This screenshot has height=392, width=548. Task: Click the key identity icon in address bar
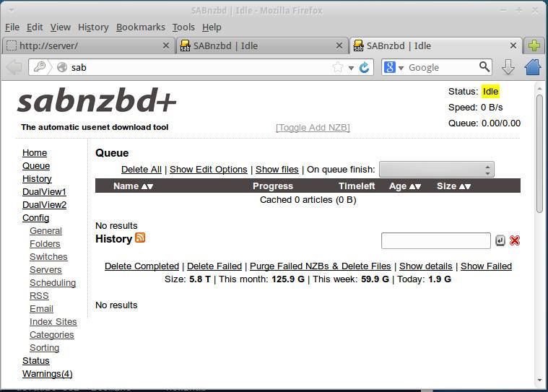(x=40, y=66)
